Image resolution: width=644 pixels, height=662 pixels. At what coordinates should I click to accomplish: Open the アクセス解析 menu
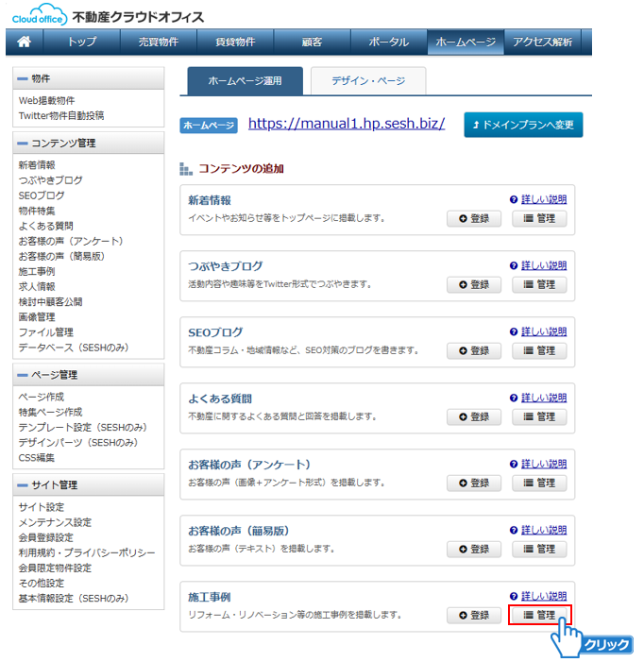[x=542, y=42]
